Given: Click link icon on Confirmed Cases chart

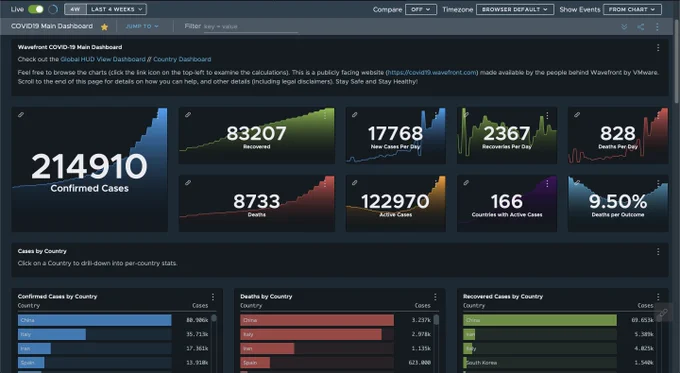Looking at the screenshot, I should click(21, 115).
